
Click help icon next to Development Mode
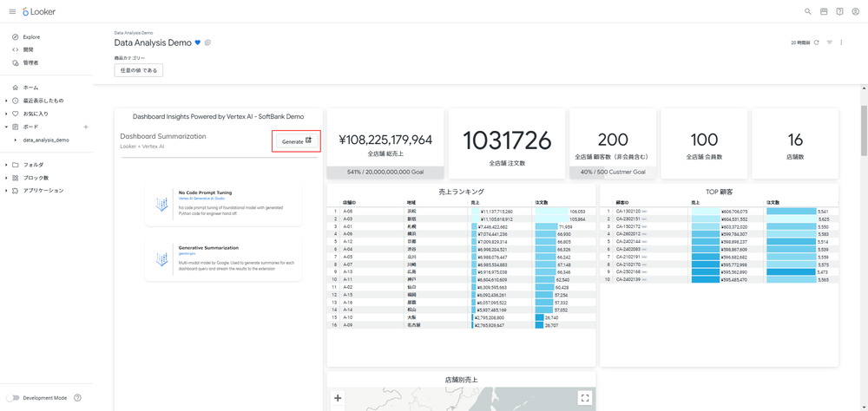click(77, 398)
